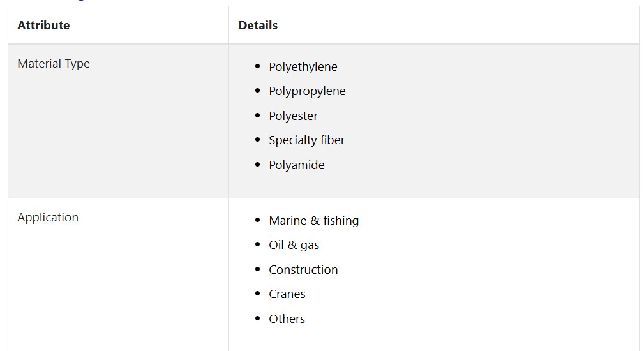Click the bullet before Polyamide
The height and width of the screenshot is (351, 644).
(257, 165)
